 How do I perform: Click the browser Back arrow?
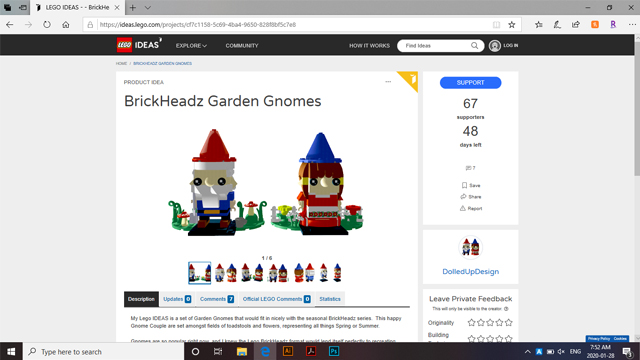[10, 24]
